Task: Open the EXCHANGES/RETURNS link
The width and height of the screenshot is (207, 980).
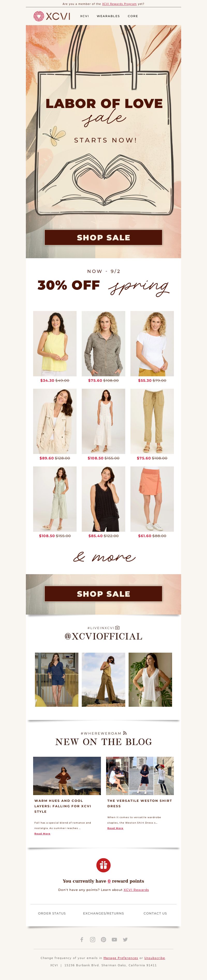Action: 103,913
